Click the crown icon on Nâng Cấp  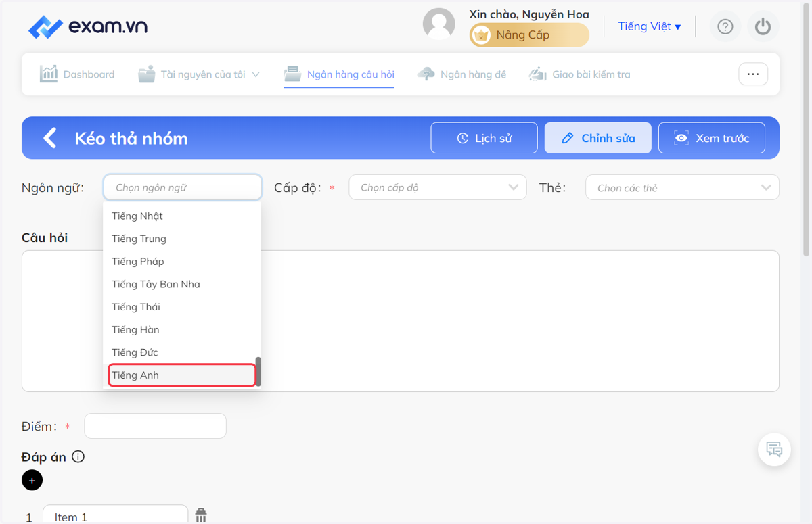tap(481, 35)
